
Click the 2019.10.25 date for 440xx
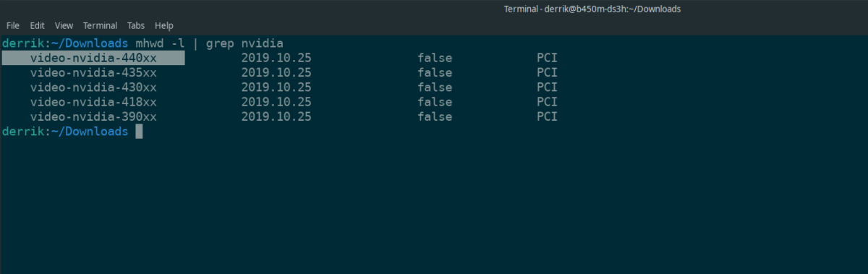pos(276,58)
